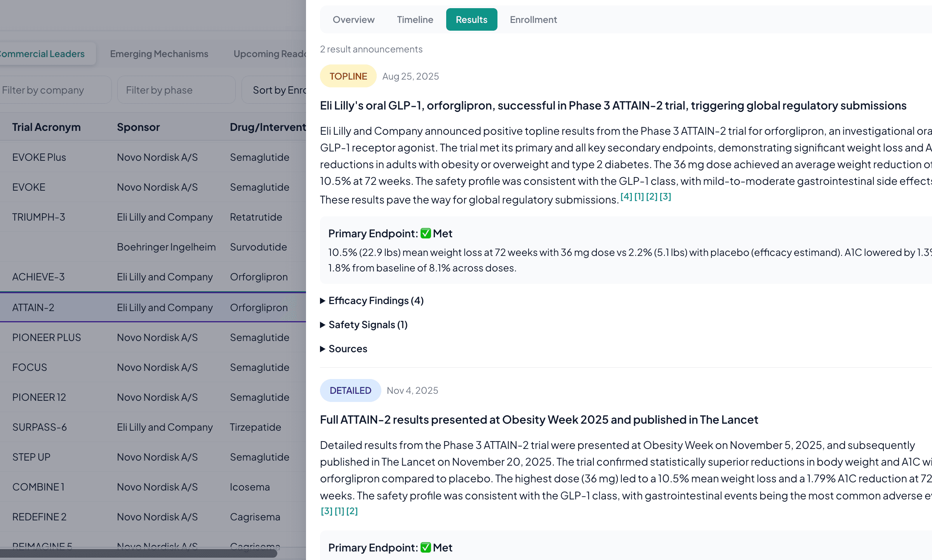Click the Aug 25, 2025 date

(x=410, y=76)
